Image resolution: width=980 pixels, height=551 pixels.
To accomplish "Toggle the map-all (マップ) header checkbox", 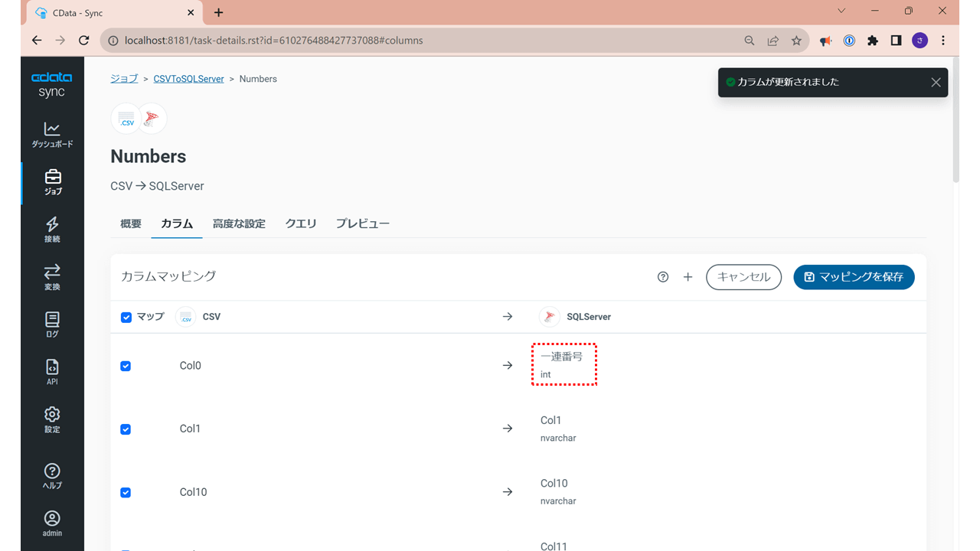I will pos(126,317).
